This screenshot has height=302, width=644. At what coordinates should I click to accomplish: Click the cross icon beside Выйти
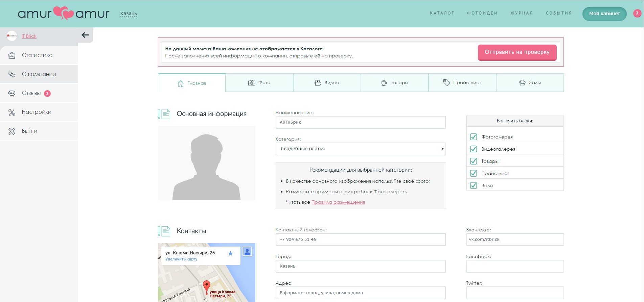point(12,131)
